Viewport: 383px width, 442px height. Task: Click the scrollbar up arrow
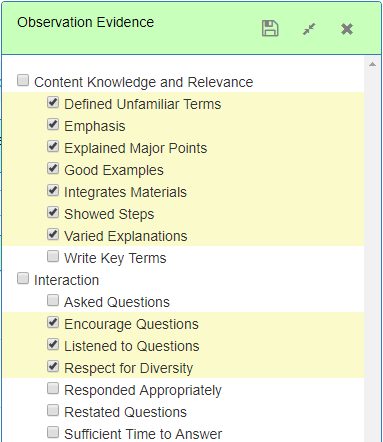point(372,64)
